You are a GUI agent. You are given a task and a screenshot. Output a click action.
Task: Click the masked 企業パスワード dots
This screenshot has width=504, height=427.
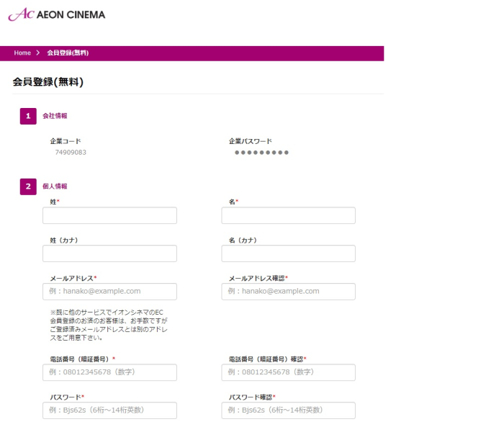261,153
